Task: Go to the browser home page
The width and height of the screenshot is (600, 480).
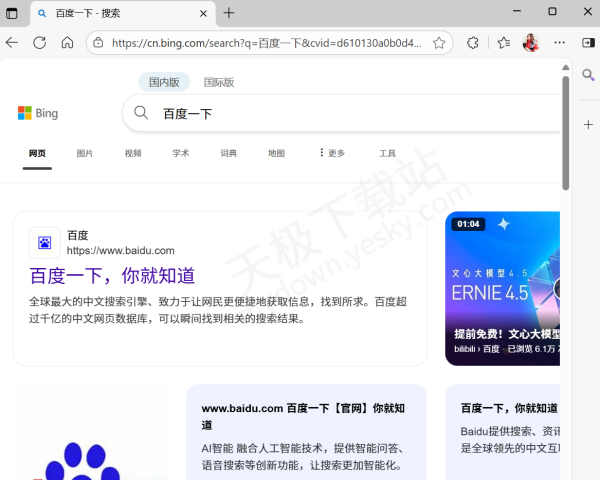Action: coord(67,43)
